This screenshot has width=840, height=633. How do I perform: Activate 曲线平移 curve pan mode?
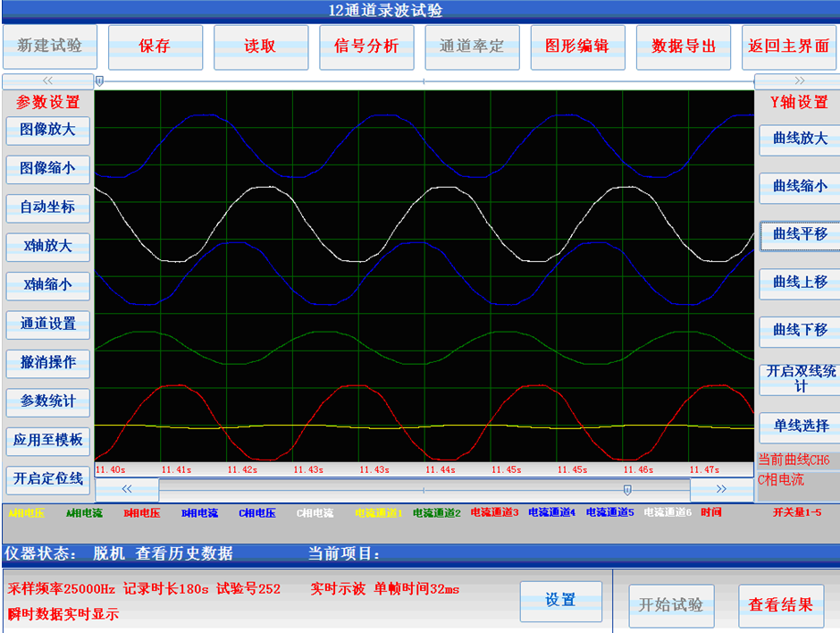(800, 234)
